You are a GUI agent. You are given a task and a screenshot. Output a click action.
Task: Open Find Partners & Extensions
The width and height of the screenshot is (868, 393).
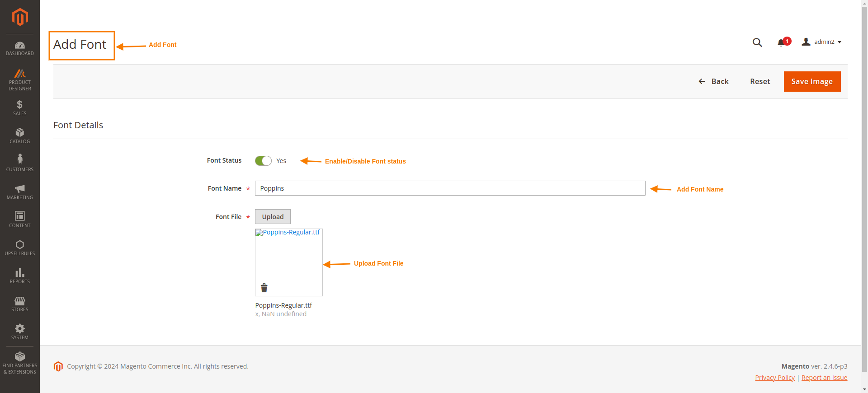pos(20,363)
